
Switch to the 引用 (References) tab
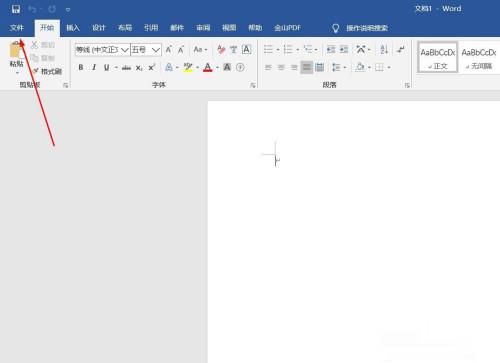[151, 28]
